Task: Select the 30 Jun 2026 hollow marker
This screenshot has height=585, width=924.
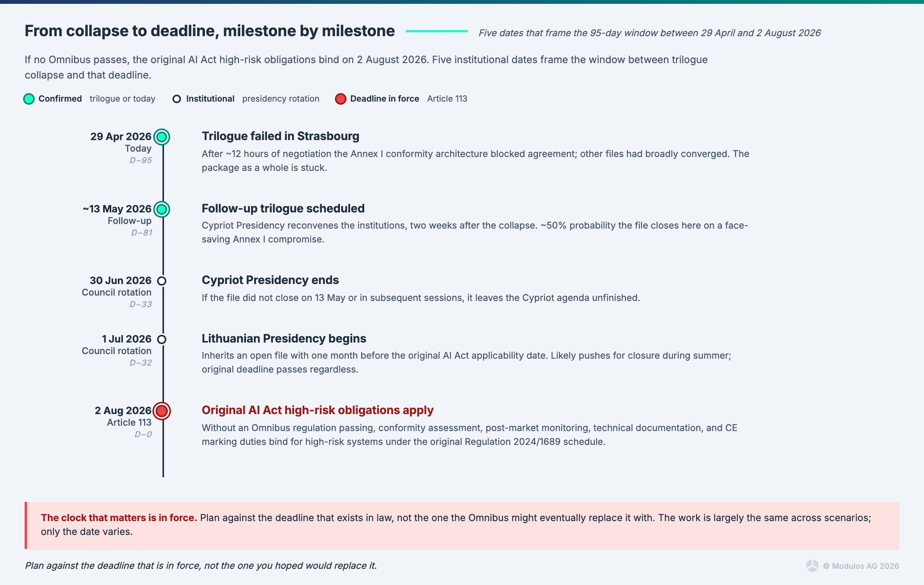Action: [x=162, y=281]
